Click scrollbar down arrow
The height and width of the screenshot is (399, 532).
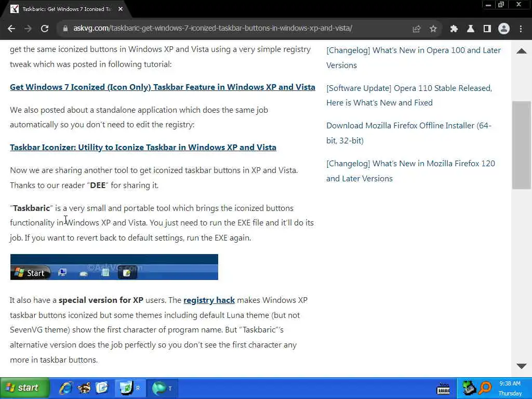click(x=522, y=366)
